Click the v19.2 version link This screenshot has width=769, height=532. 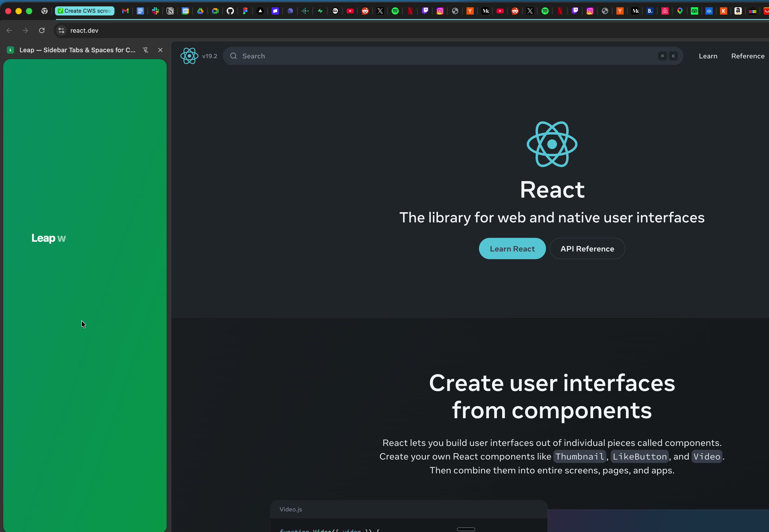[210, 56]
